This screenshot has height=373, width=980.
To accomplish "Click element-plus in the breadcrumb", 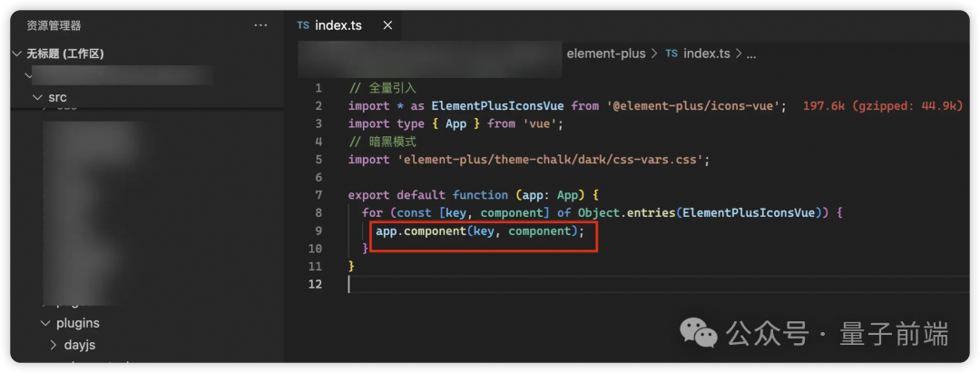I will [x=605, y=54].
